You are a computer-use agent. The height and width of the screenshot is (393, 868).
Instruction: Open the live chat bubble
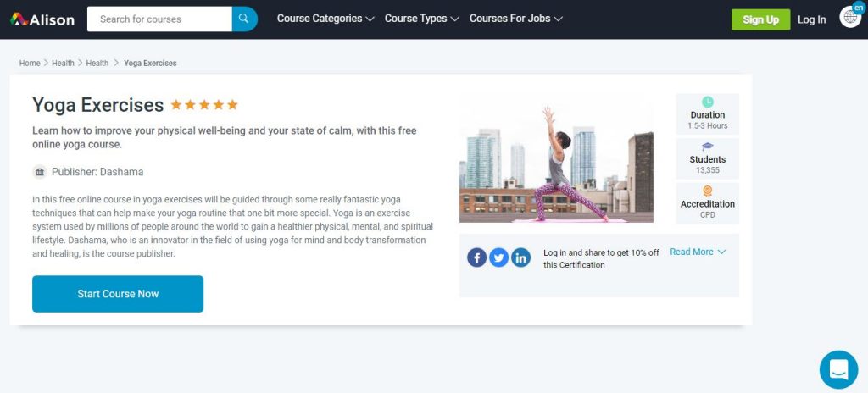coord(838,369)
